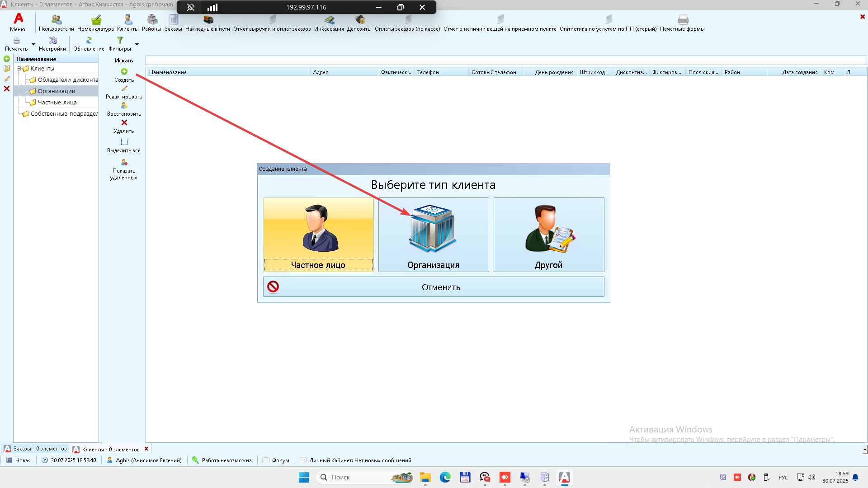Image resolution: width=868 pixels, height=488 pixels.
Task: Open Номенклатура toolbar icon
Action: (95, 23)
